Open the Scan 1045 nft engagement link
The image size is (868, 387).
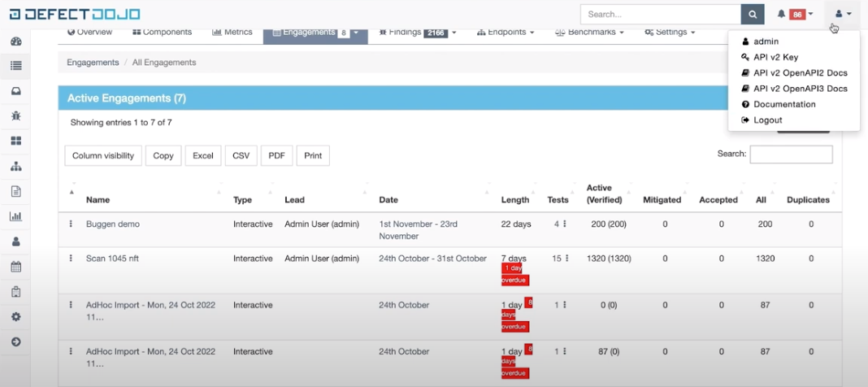(x=112, y=259)
